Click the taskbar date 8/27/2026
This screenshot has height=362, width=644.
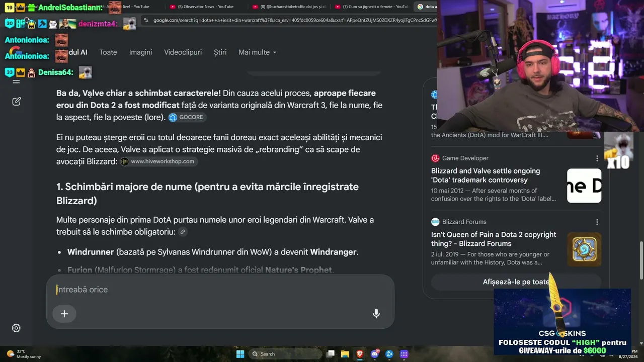tap(628, 356)
